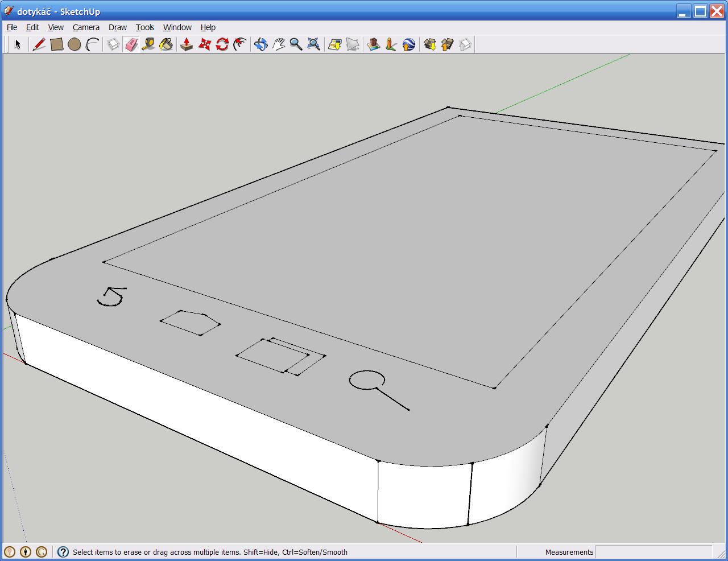Choose the Paint Bucket tool
This screenshot has height=561, width=728.
(166, 44)
